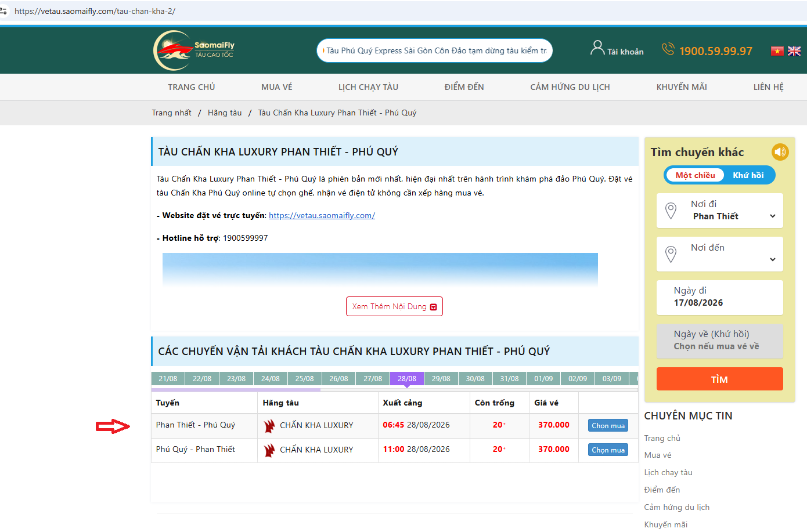The width and height of the screenshot is (807, 532).
Task: Click Chấn Kha logo in Phan Thiết - Phú Quý row
Action: (x=269, y=426)
